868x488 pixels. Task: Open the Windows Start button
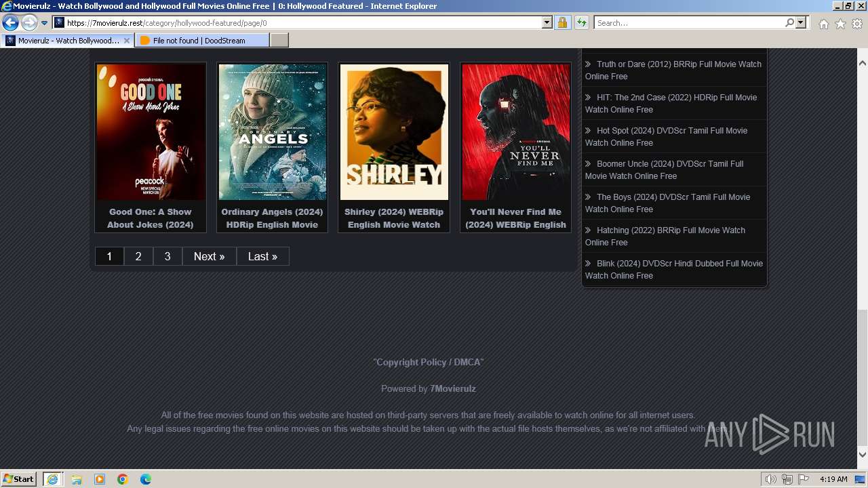[x=19, y=479]
